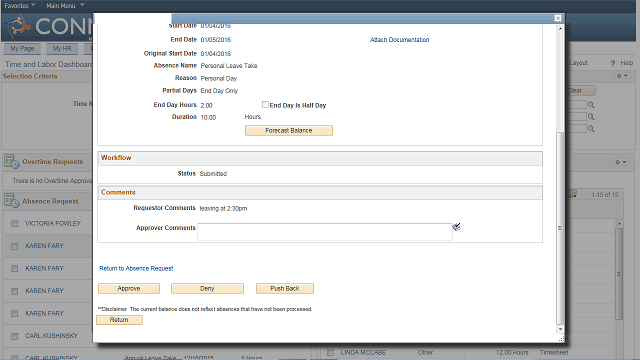
Task: Click the first magnifier lookup icon
Action: tap(591, 105)
